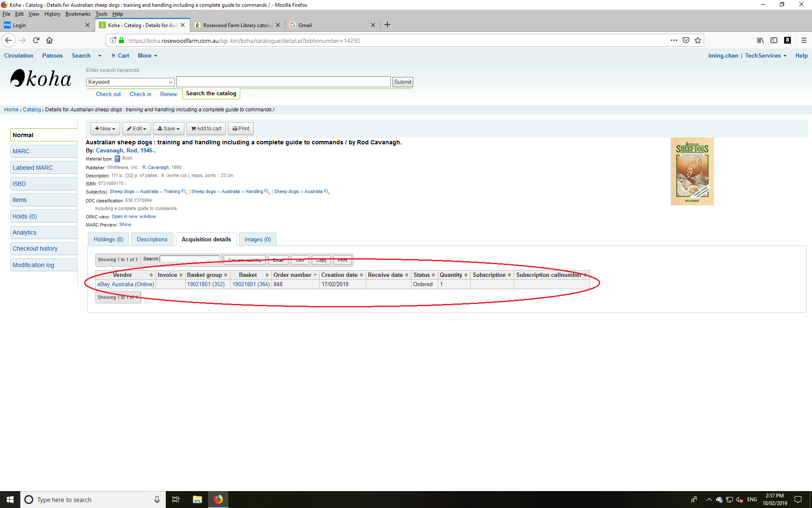Viewport: 812px width, 508px height.
Task: Open the Labeled MARC view tab
Action: pos(33,168)
